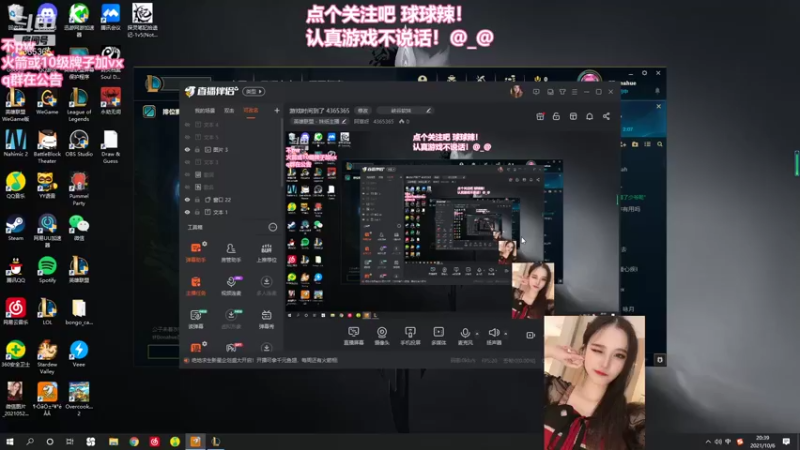Open Spotify desktop shortcut

click(47, 270)
